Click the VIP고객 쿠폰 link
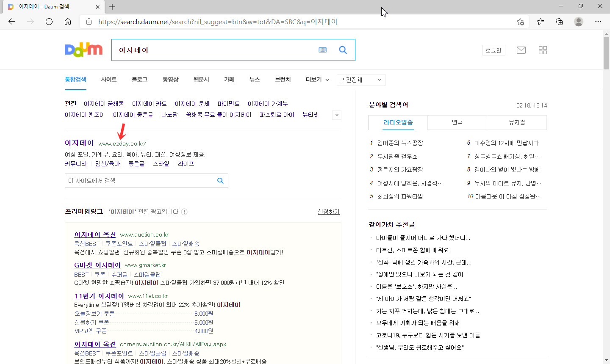The image size is (610, 364). pyautogui.click(x=91, y=331)
